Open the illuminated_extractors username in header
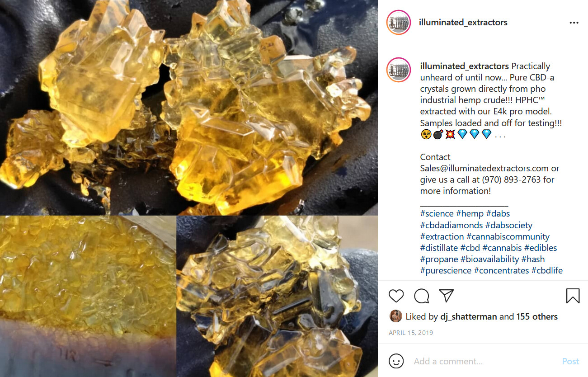Screen dimensions: 588x377 pos(463,22)
